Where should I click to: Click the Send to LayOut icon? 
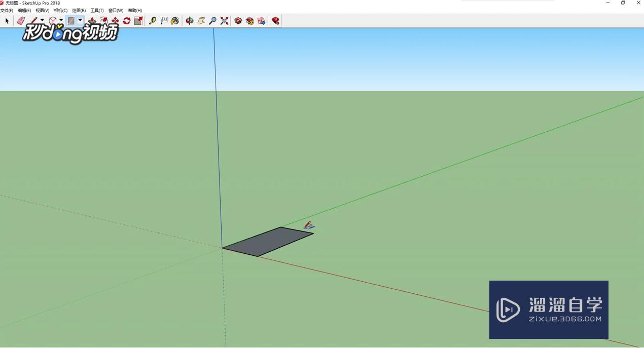click(x=261, y=21)
